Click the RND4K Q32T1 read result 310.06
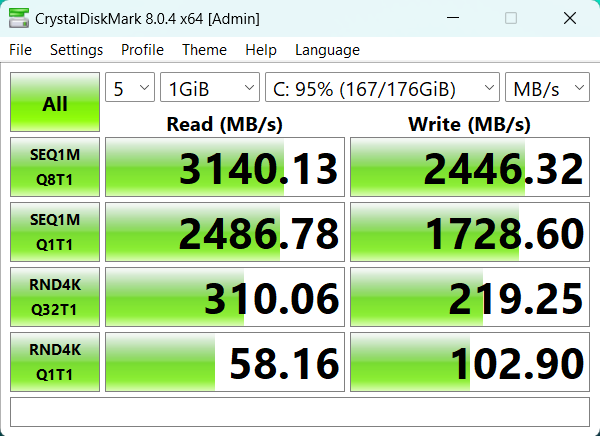Screen dimensions: 600x436 coord(225,297)
